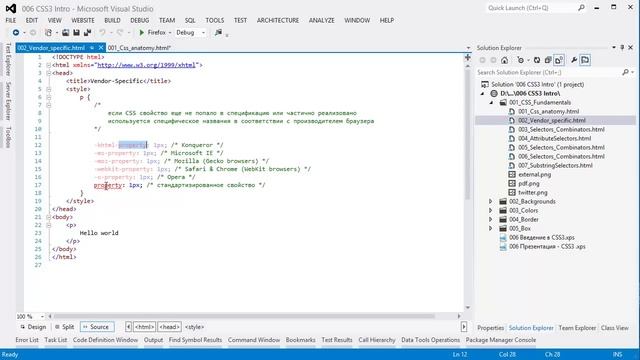Screen dimensions: 640x360
Task: Open the Package Manager Console tab
Action: (x=501, y=340)
